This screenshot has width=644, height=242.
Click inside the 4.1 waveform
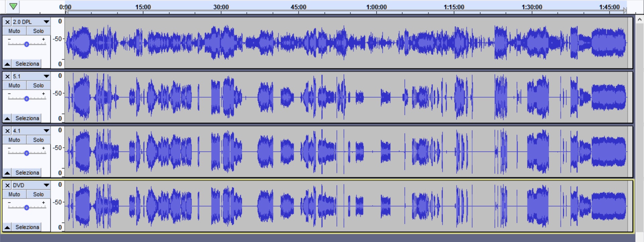tap(346, 152)
